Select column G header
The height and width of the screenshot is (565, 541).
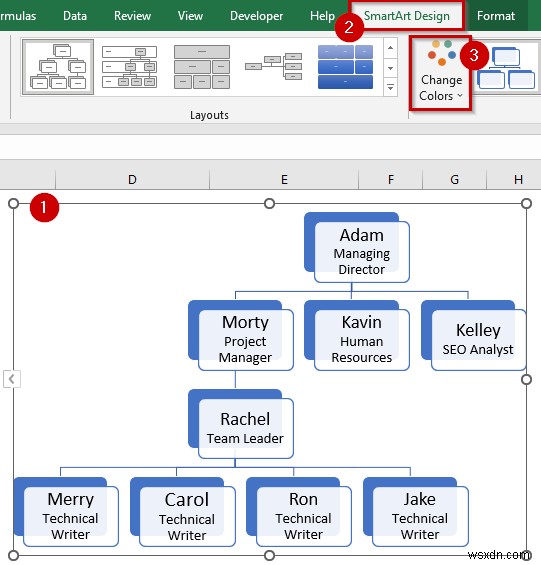tap(454, 179)
